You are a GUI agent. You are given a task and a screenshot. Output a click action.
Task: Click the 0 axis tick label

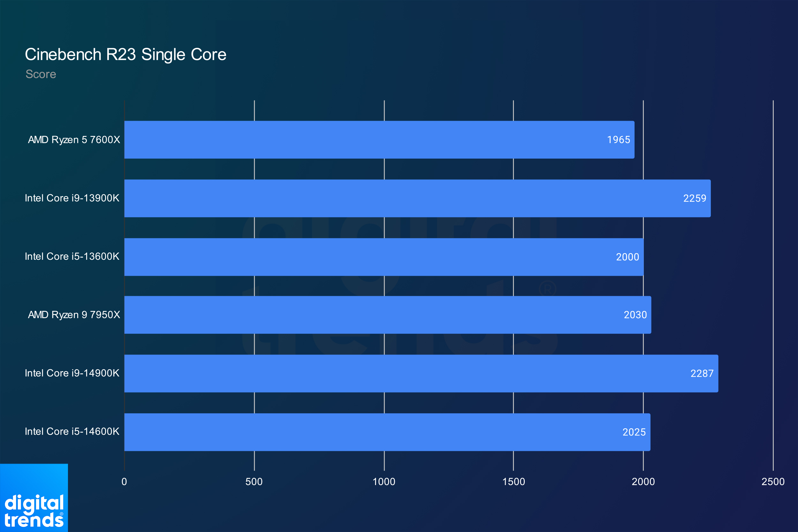[124, 482]
